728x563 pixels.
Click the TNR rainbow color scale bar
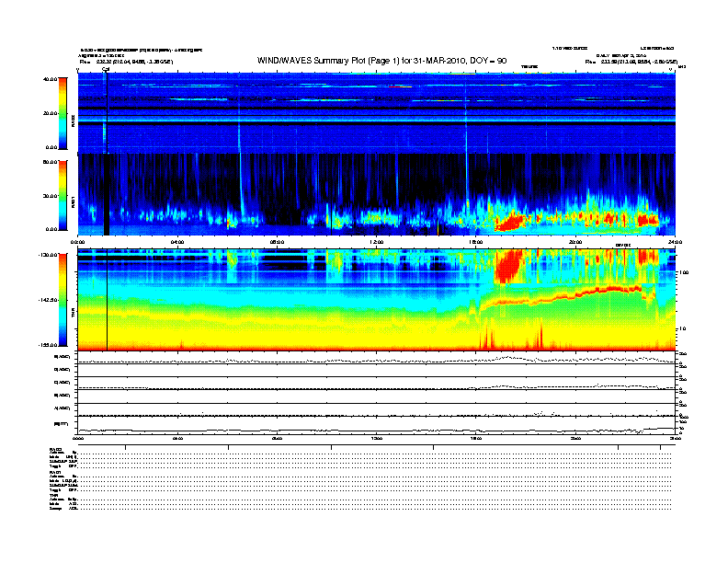click(63, 300)
